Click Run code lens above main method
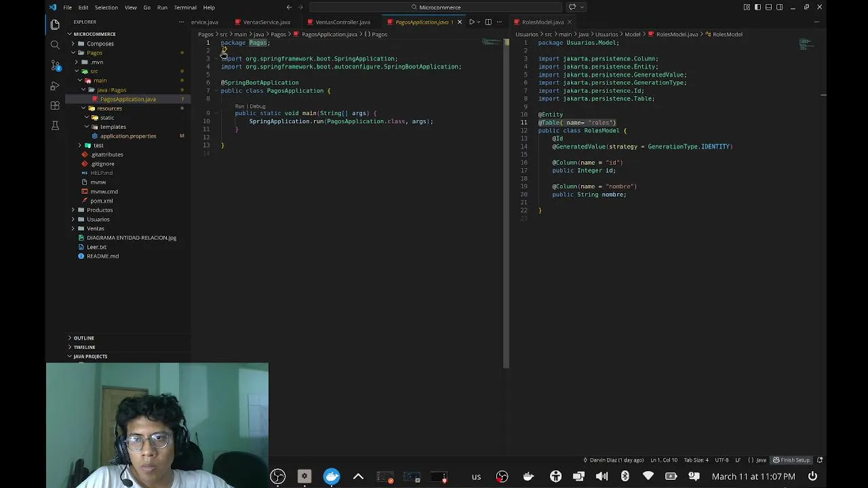Image resolution: width=868 pixels, height=488 pixels. [x=239, y=106]
